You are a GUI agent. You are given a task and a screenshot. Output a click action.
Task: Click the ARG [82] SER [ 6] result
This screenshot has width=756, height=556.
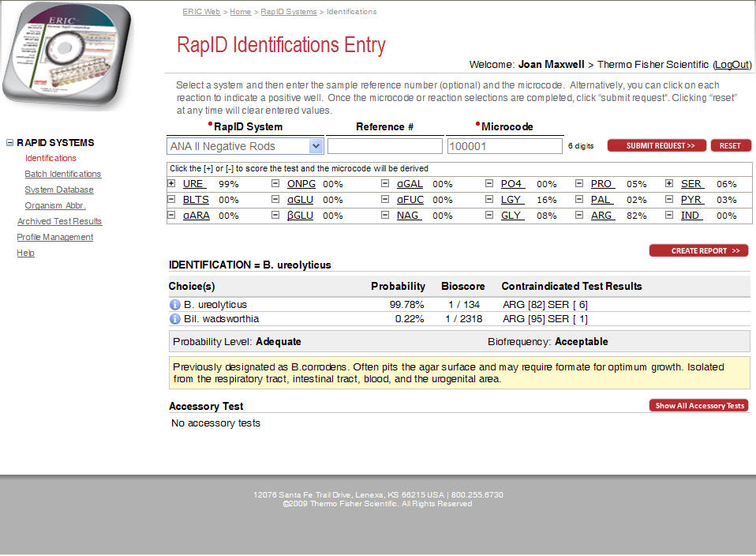(x=545, y=305)
